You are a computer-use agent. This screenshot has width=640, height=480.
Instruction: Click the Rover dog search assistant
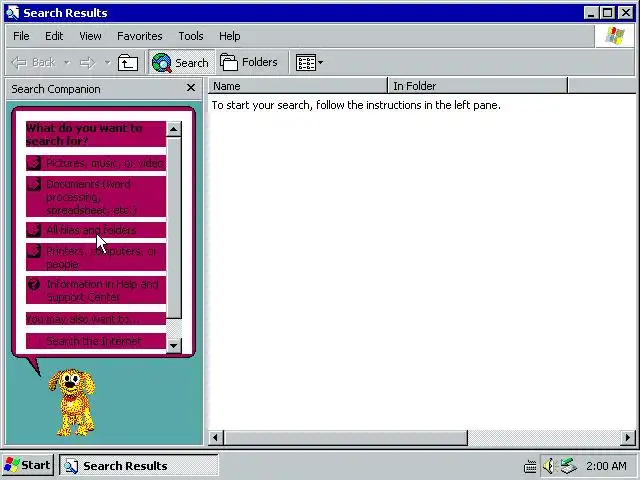[72, 402]
